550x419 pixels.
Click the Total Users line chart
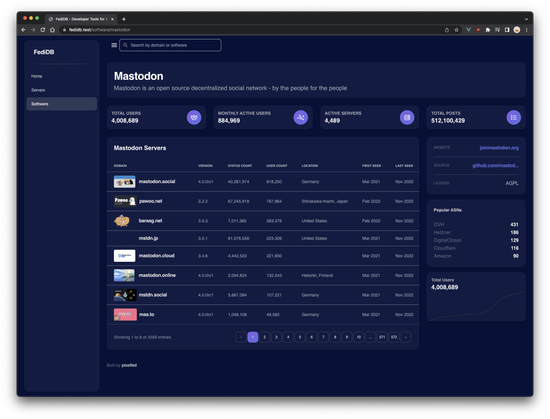(476, 306)
